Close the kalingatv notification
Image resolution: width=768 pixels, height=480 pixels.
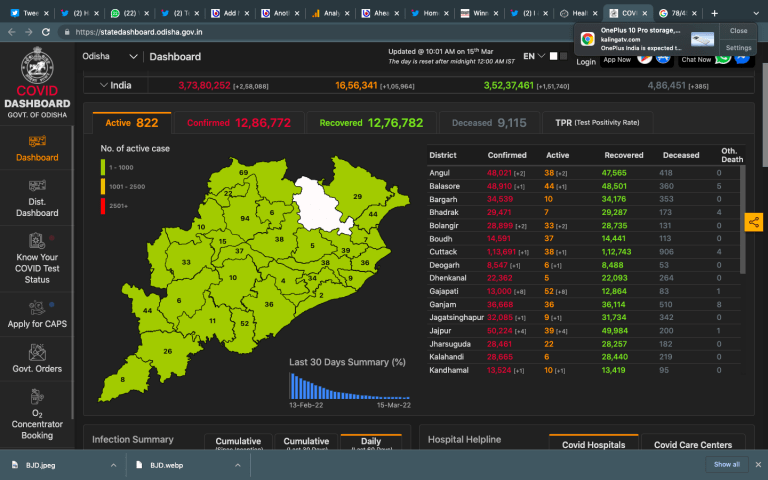pyautogui.click(x=738, y=30)
